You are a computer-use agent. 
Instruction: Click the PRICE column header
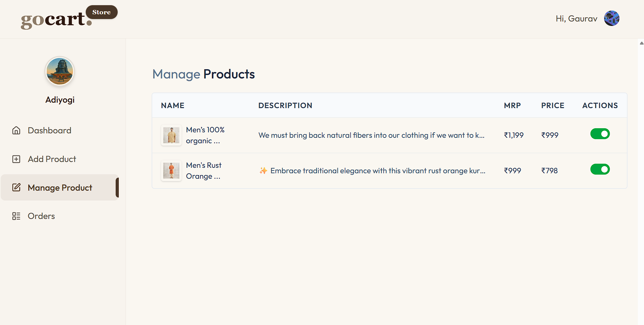pyautogui.click(x=553, y=106)
